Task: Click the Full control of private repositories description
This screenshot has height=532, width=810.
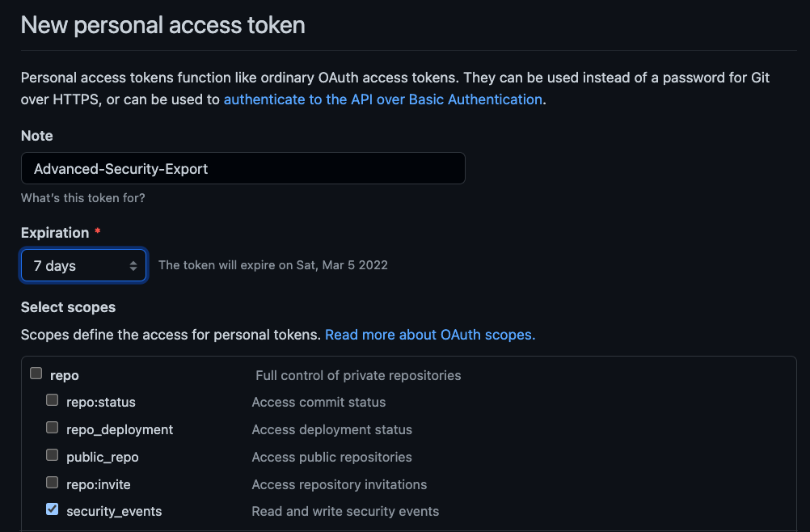Action: [358, 375]
